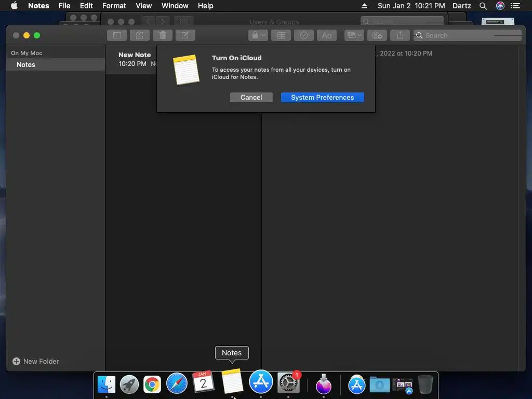Add a checklist with the checkmark icon
Screen dimensions: 532x399
point(303,35)
